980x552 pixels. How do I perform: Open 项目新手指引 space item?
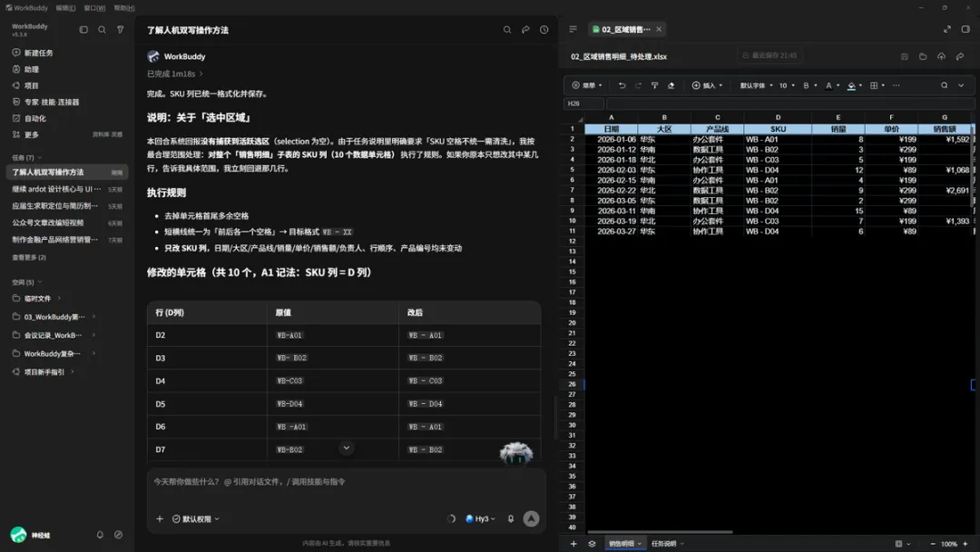click(44, 371)
